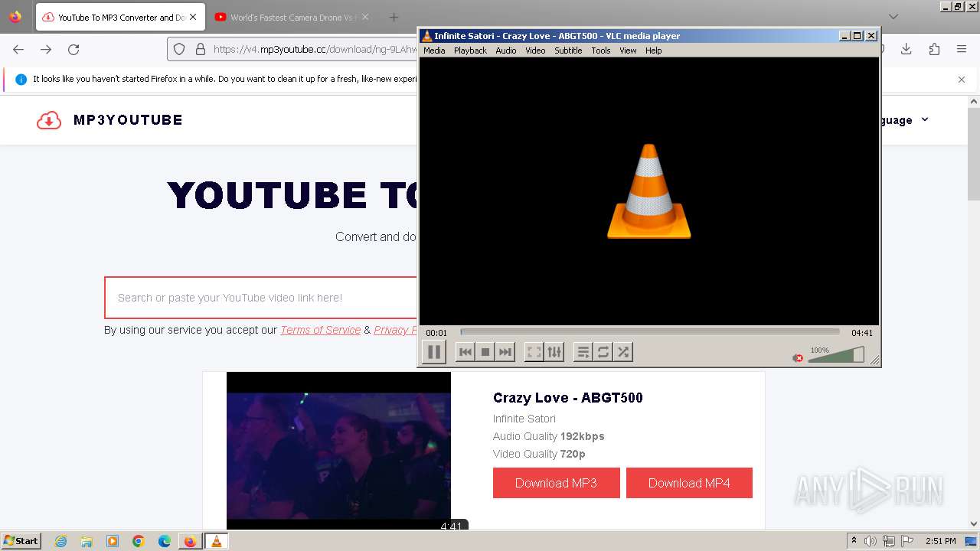980x551 pixels.
Task: Show hidden system tray icons
Action: point(854,541)
